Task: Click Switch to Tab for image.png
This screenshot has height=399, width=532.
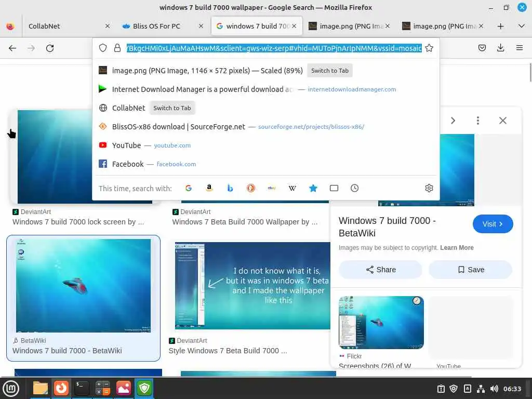Action: coord(330,71)
